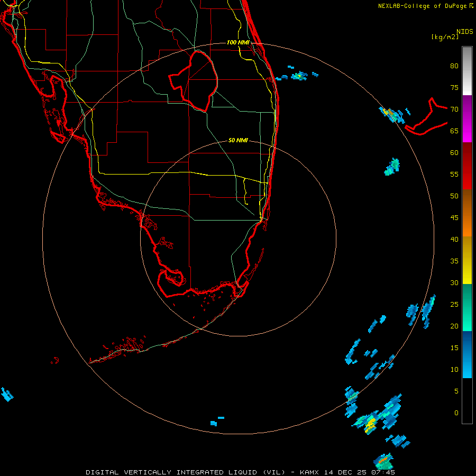Click the 100 NMI range ring label
Viewport: 476px width, 476px height.
[238, 42]
